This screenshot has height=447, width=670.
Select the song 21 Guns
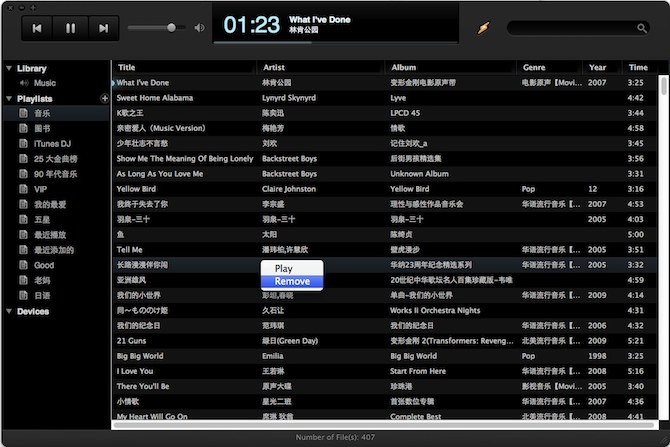(131, 341)
